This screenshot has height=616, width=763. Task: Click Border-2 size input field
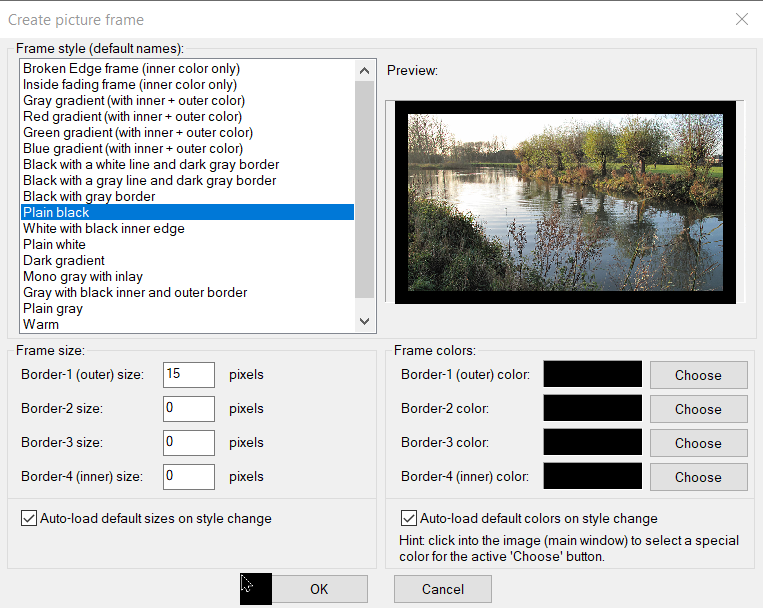[x=189, y=409]
